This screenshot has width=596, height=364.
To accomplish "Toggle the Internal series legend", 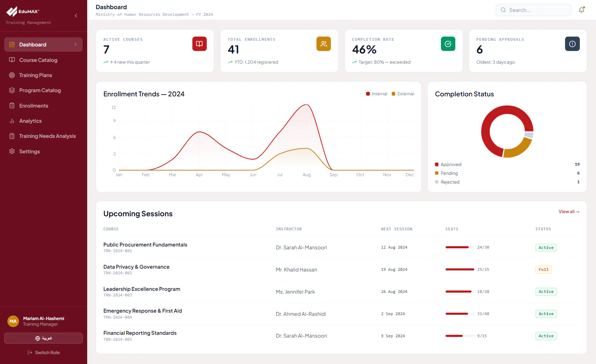I will [x=377, y=94].
